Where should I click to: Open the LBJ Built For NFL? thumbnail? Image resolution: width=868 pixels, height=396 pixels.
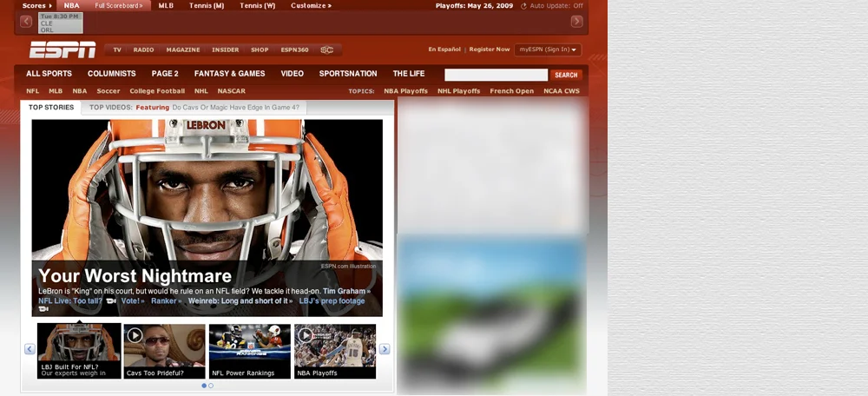[x=79, y=351]
